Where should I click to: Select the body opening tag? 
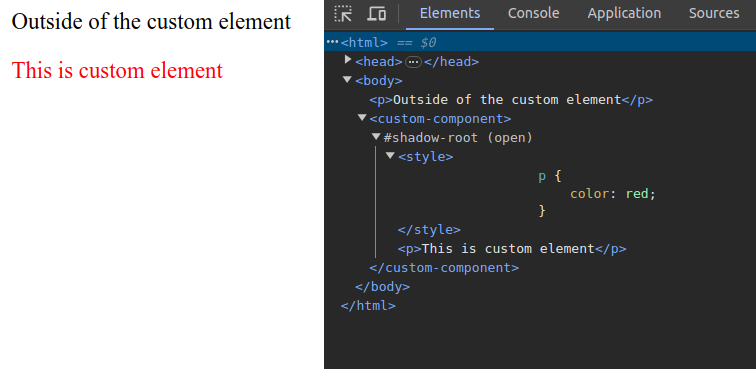coord(378,81)
